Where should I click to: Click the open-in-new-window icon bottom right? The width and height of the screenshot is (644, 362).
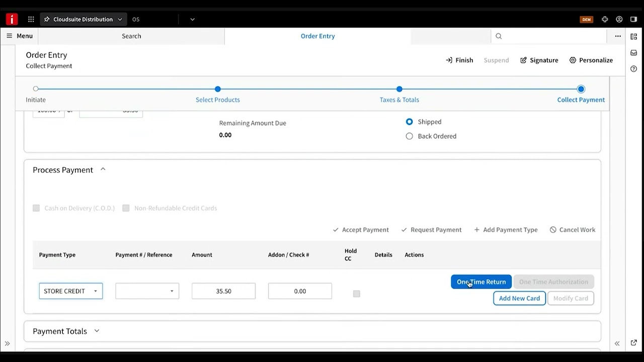click(633, 343)
